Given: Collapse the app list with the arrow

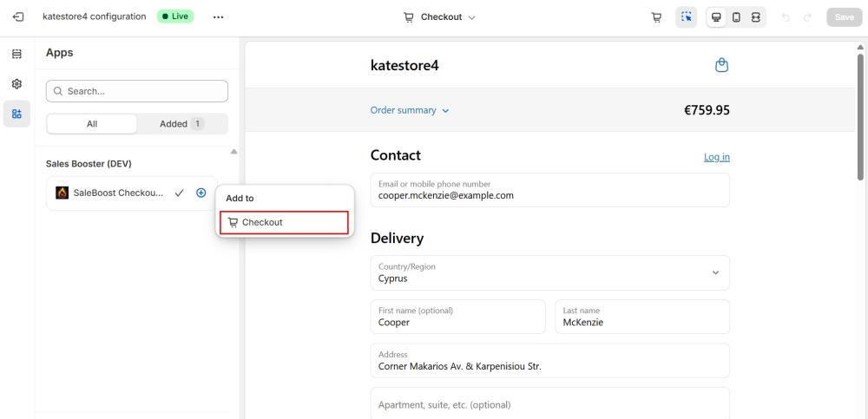Looking at the screenshot, I should coord(233,151).
